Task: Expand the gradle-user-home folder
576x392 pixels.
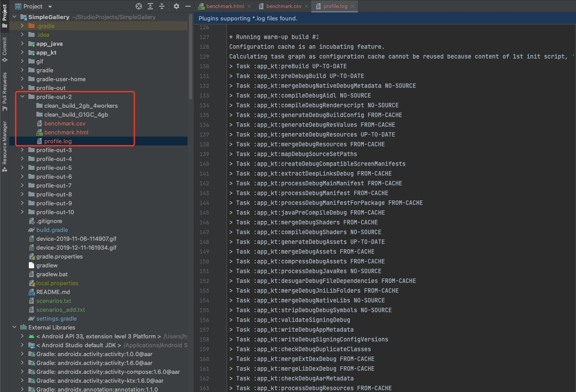Action: click(22, 79)
